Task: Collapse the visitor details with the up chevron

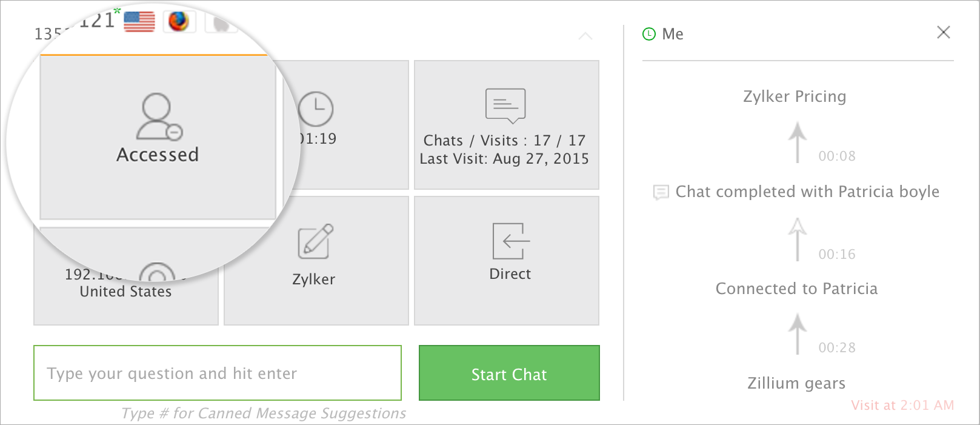Action: [x=585, y=36]
